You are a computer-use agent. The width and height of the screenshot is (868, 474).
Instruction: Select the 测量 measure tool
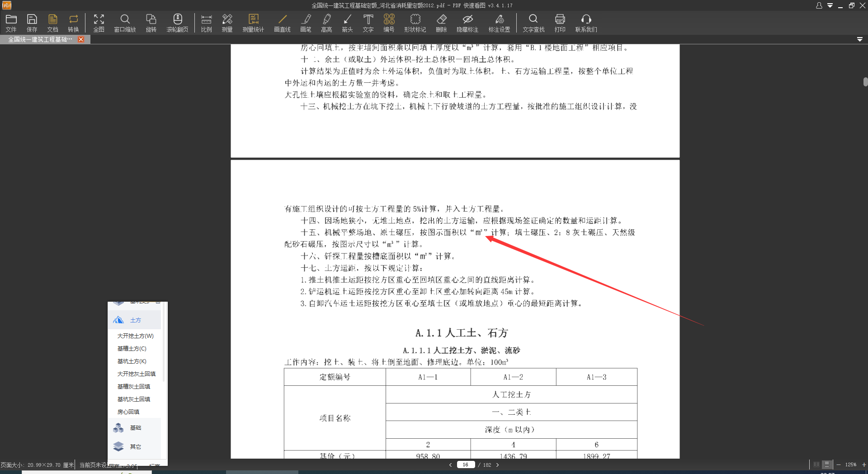(x=227, y=23)
